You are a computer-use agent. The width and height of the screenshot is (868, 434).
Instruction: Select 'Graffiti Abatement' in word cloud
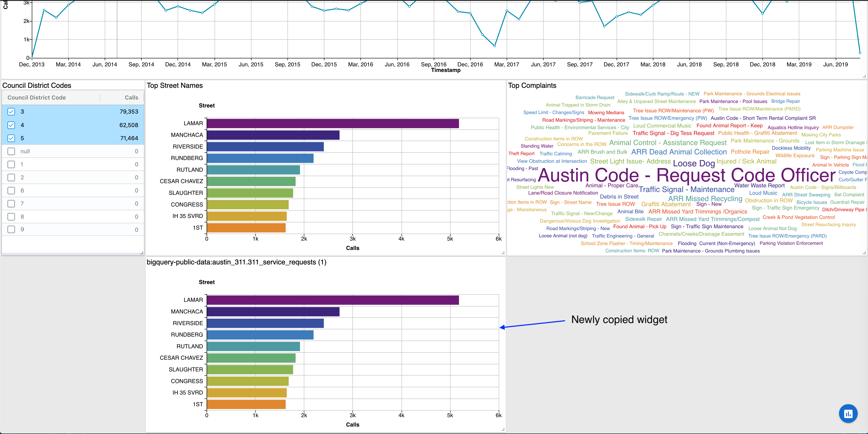point(666,204)
